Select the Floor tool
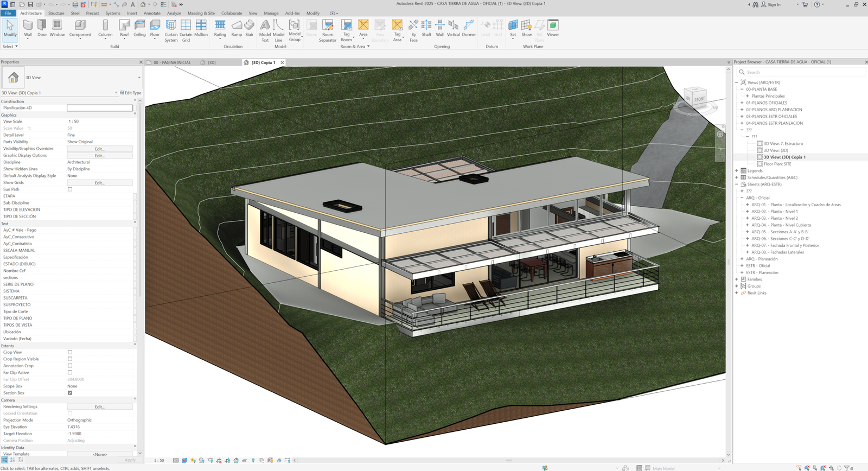The width and height of the screenshot is (868, 471). 155,29
